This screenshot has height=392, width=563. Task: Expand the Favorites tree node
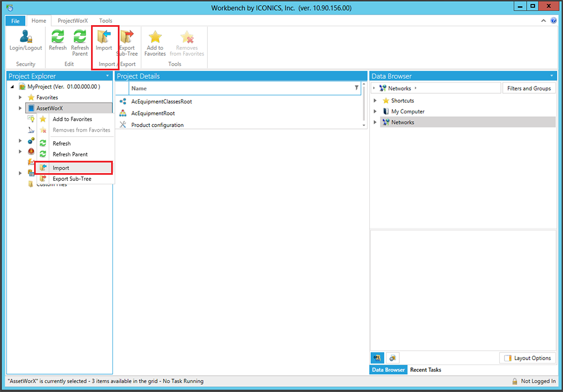(x=21, y=98)
